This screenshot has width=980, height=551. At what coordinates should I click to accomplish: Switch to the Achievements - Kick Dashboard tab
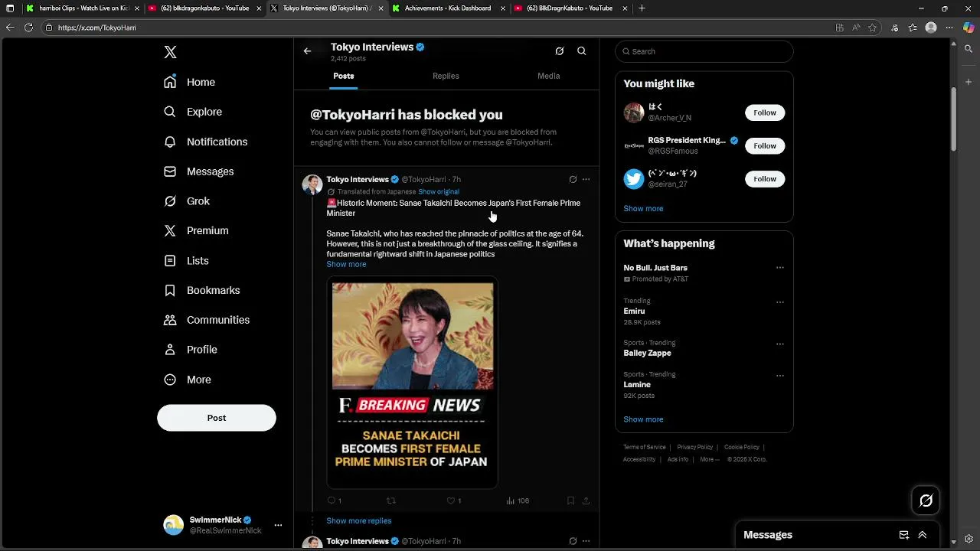coord(447,8)
